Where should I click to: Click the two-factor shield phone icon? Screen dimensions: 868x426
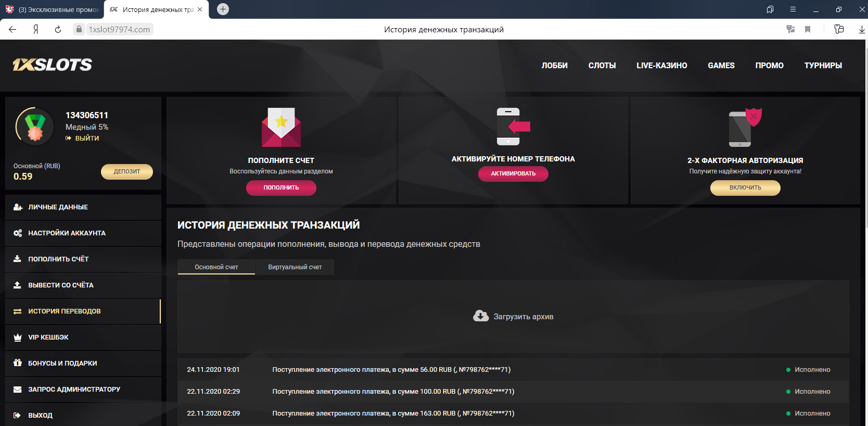tap(745, 128)
